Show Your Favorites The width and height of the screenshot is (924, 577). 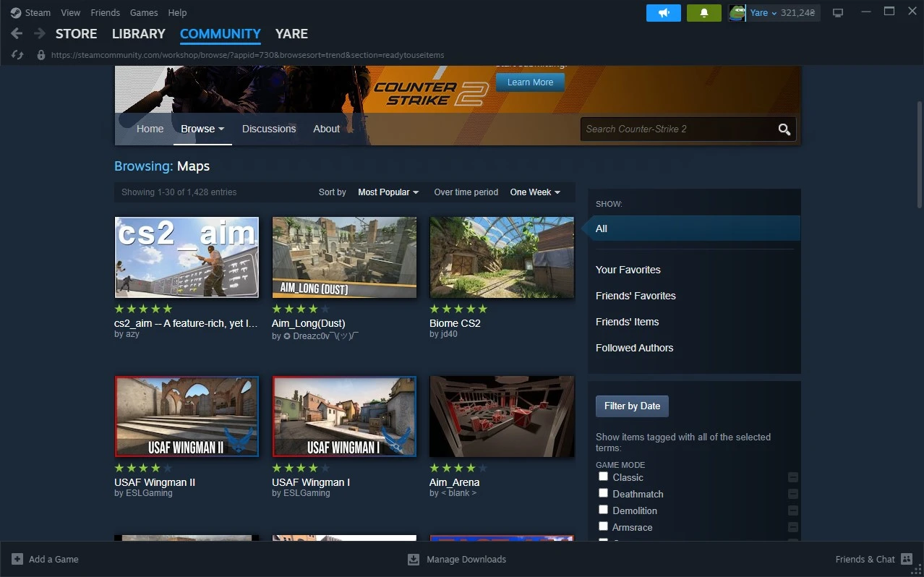point(628,270)
